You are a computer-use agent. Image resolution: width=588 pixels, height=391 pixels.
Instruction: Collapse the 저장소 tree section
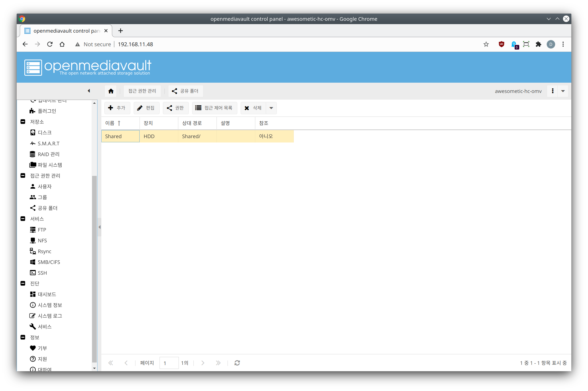click(23, 122)
